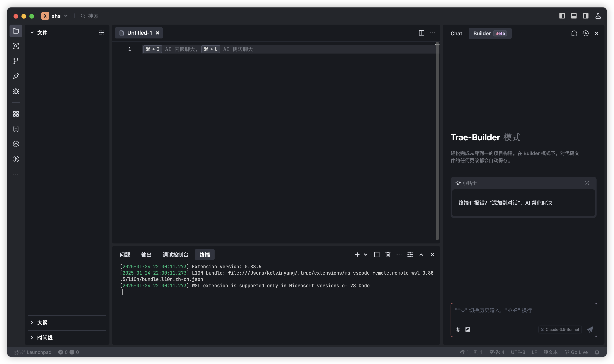Open the source control branch icon
Screen dimensions: 614x364
tap(16, 61)
